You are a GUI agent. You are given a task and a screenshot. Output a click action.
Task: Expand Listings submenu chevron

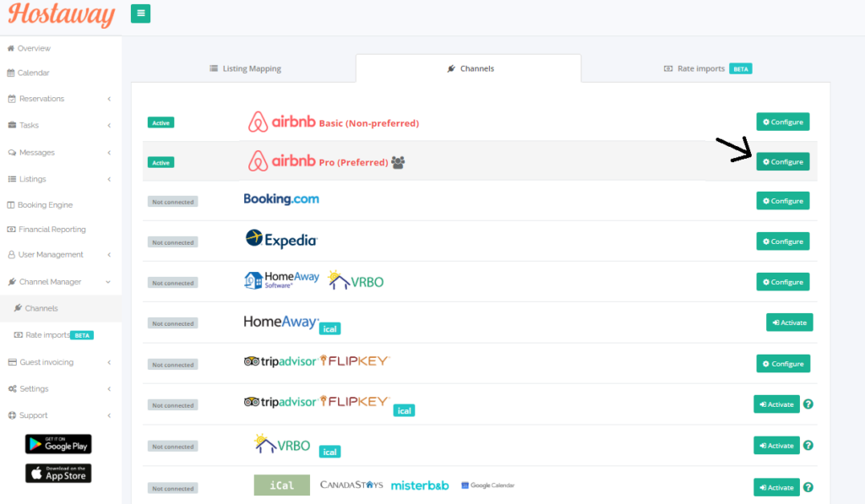(109, 179)
